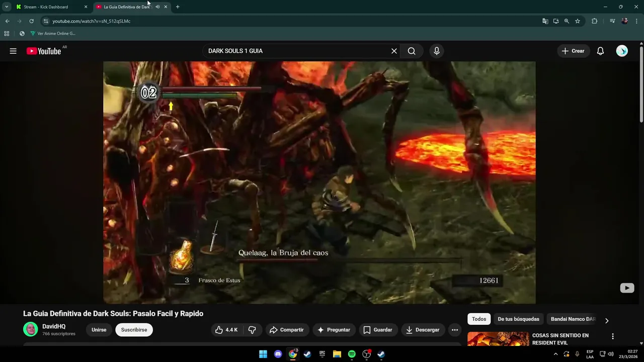Screen dimensions: 644x362
Task: Go to the YouTube home logo
Action: (44, 51)
